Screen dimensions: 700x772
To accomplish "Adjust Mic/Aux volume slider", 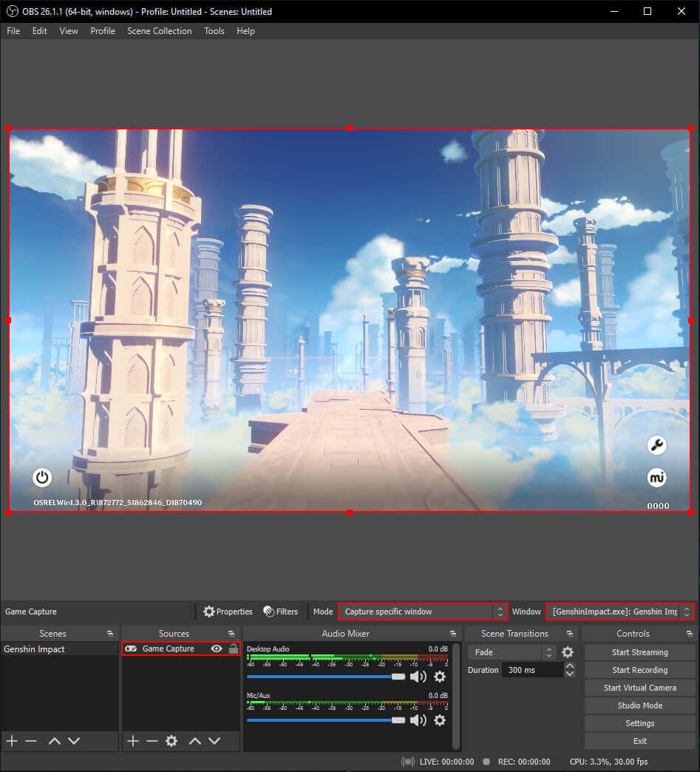I will [325, 720].
